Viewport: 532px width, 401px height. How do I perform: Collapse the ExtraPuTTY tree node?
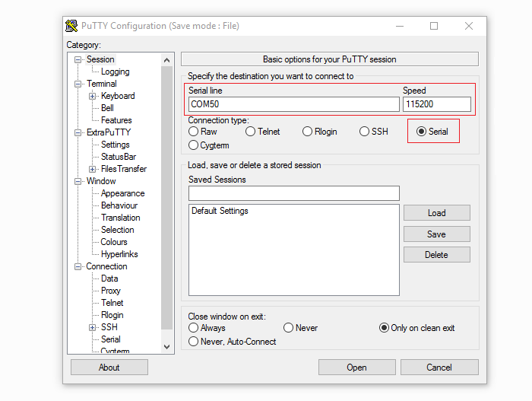pos(78,133)
